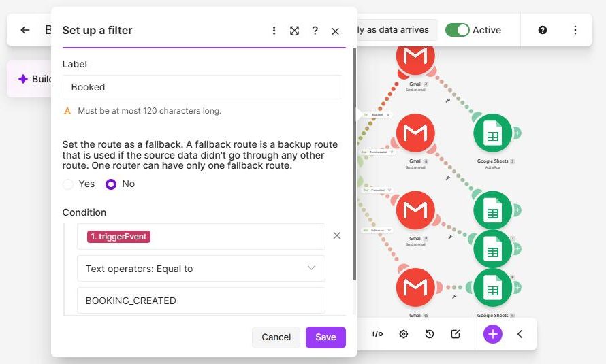Click the BOOKING_CREATED value field
Screen dimensions: 606x364
[201, 300]
